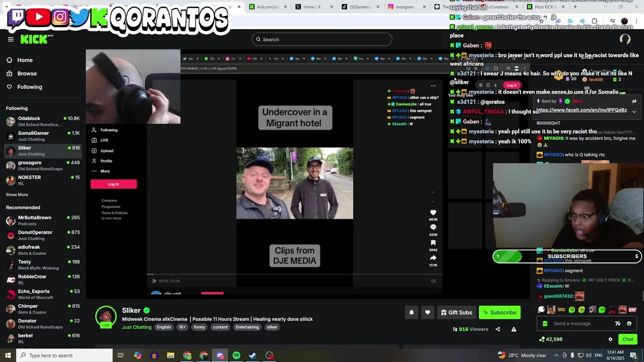Open Windows Start menu

point(8,355)
